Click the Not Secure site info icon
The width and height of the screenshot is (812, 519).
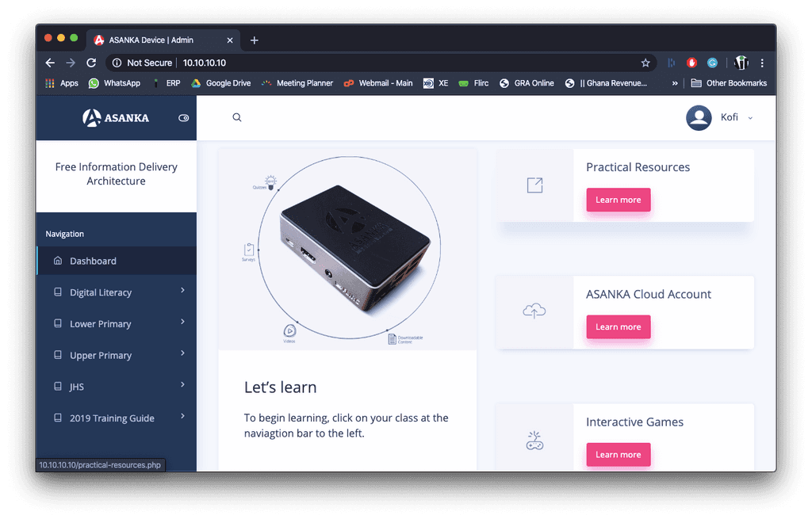coord(117,63)
